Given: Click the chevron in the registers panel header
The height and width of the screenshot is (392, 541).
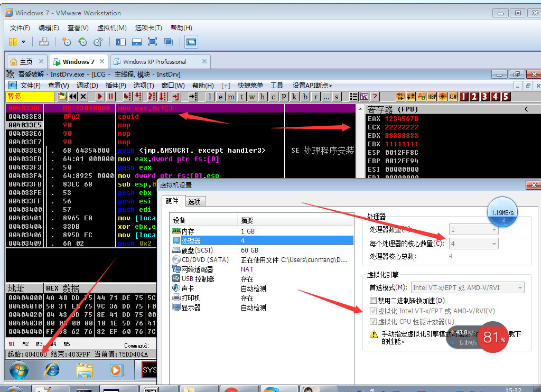Looking at the screenshot, I should pyautogui.click(x=526, y=109).
